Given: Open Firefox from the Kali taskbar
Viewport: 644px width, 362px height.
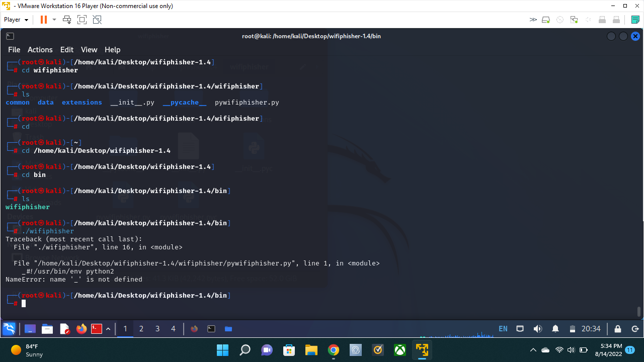Looking at the screenshot, I should [x=81, y=329].
